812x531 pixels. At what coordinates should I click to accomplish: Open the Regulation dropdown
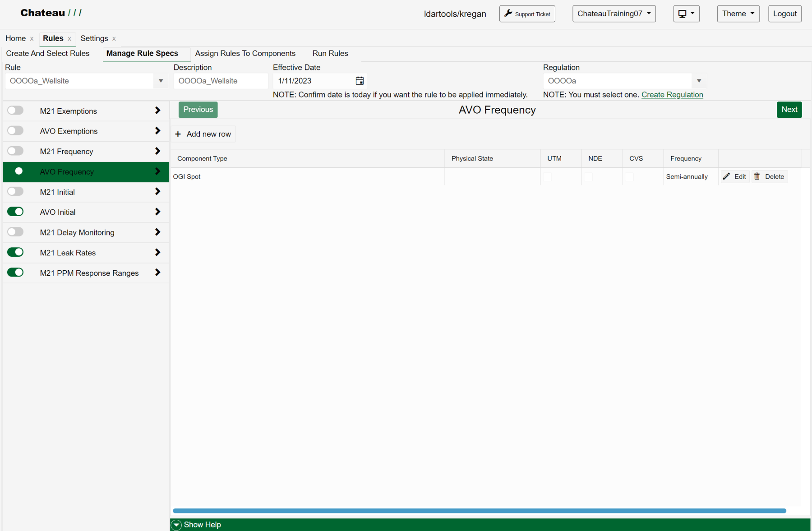click(x=699, y=81)
